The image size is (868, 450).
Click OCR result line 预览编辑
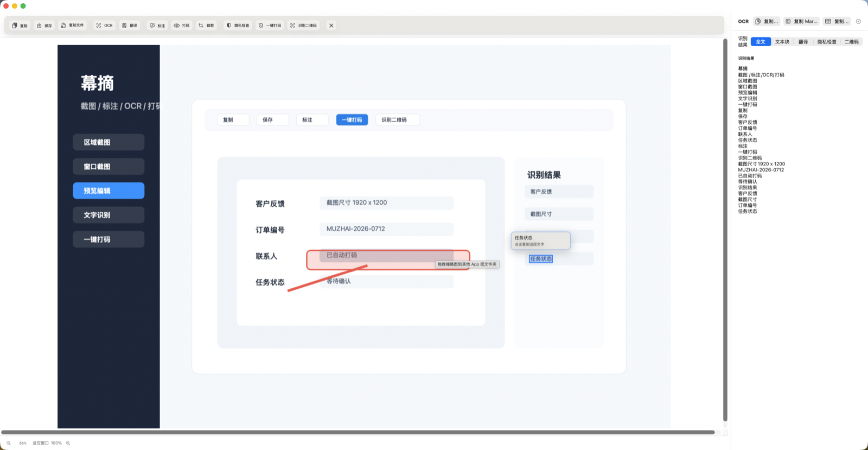748,93
